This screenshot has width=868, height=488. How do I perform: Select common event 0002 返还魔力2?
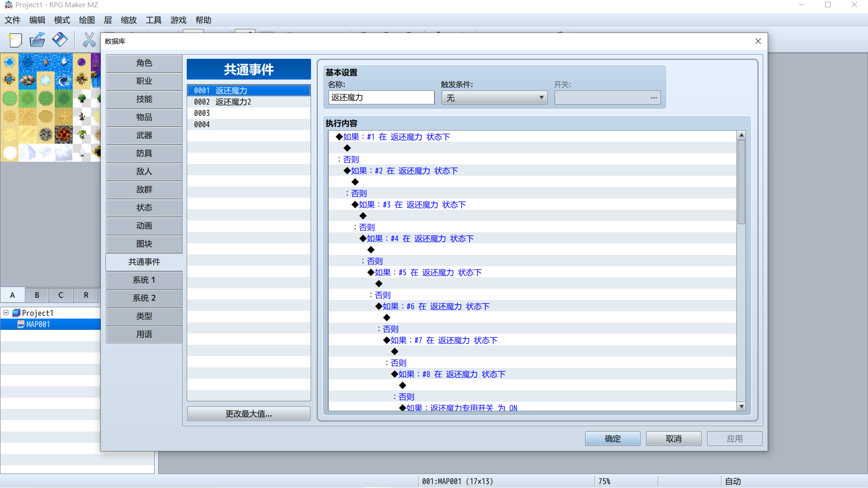click(249, 102)
